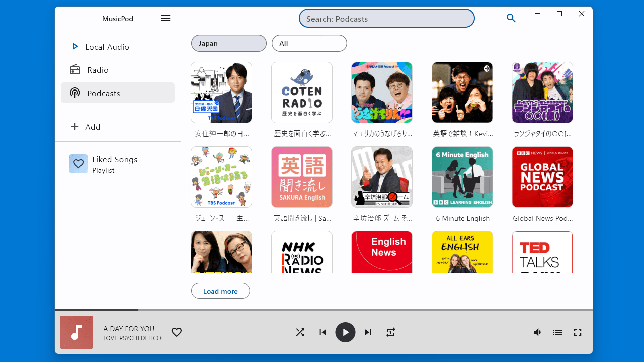Click the Global News Pod... title text
This screenshot has width=644, height=362.
coord(542,218)
